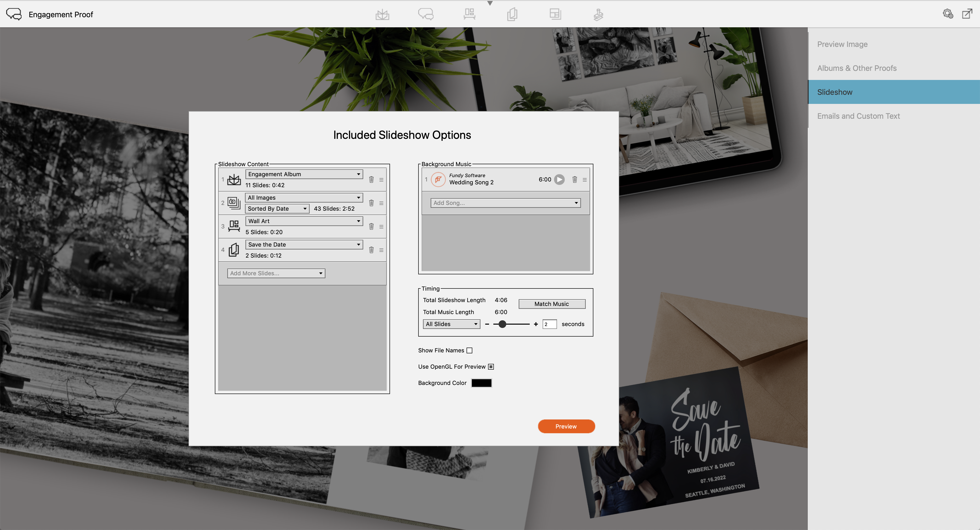Click the orange Preview button
The image size is (980, 530).
566,426
